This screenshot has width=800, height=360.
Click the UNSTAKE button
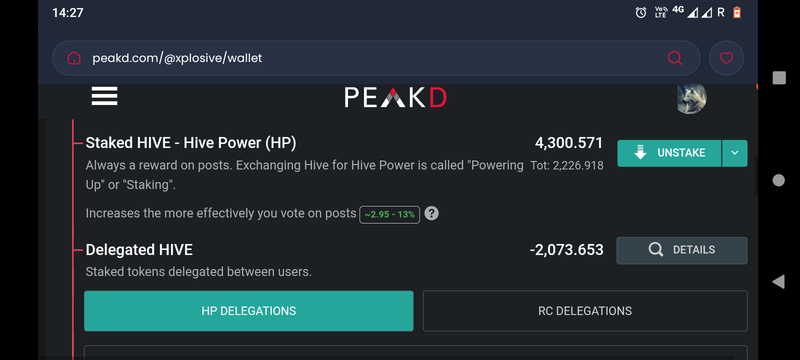(x=669, y=153)
